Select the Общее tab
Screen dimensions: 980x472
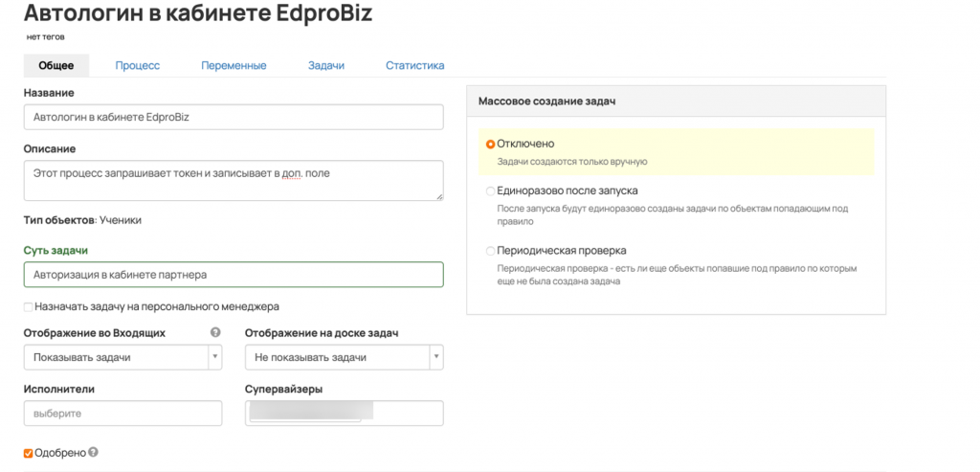pyautogui.click(x=56, y=66)
